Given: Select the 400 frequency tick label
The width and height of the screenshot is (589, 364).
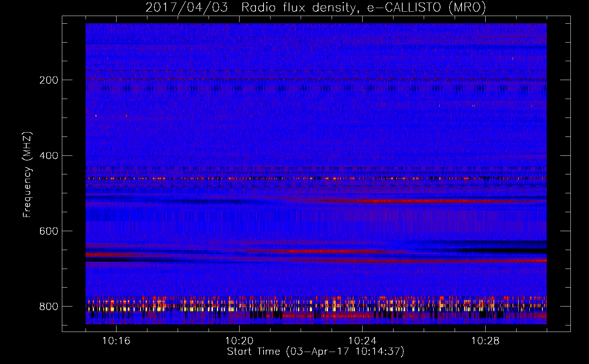Looking at the screenshot, I should pos(48,156).
